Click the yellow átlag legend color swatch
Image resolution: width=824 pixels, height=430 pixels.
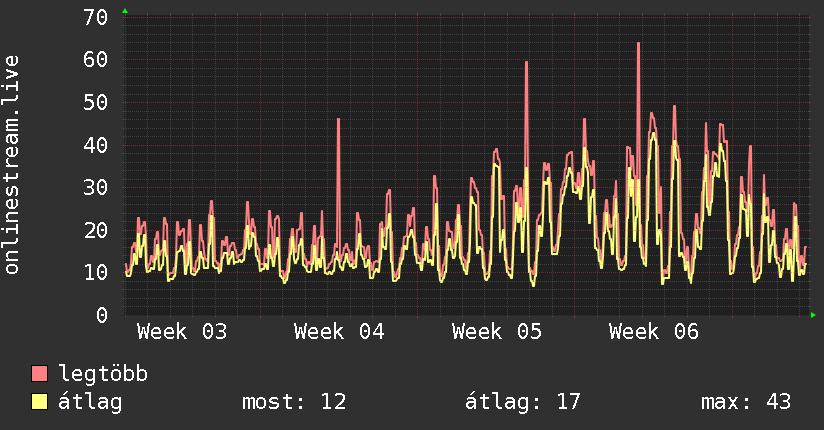click(40, 402)
